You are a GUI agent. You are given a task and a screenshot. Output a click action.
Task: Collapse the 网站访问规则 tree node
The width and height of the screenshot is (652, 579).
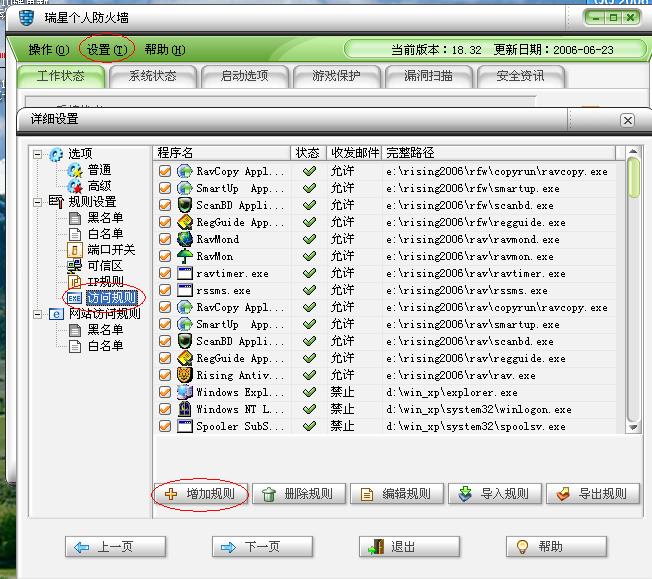(x=37, y=314)
